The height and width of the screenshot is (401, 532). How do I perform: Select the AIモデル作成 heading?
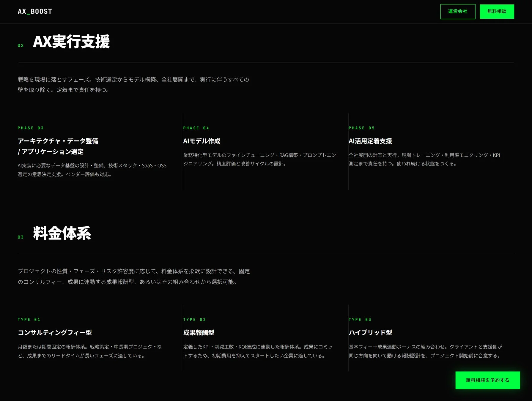click(x=202, y=141)
